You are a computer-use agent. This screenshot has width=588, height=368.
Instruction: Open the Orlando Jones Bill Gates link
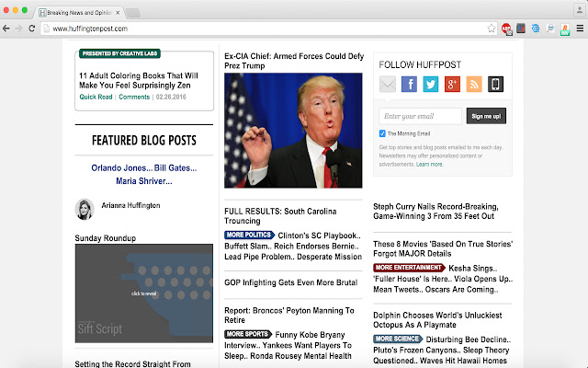pos(144,167)
